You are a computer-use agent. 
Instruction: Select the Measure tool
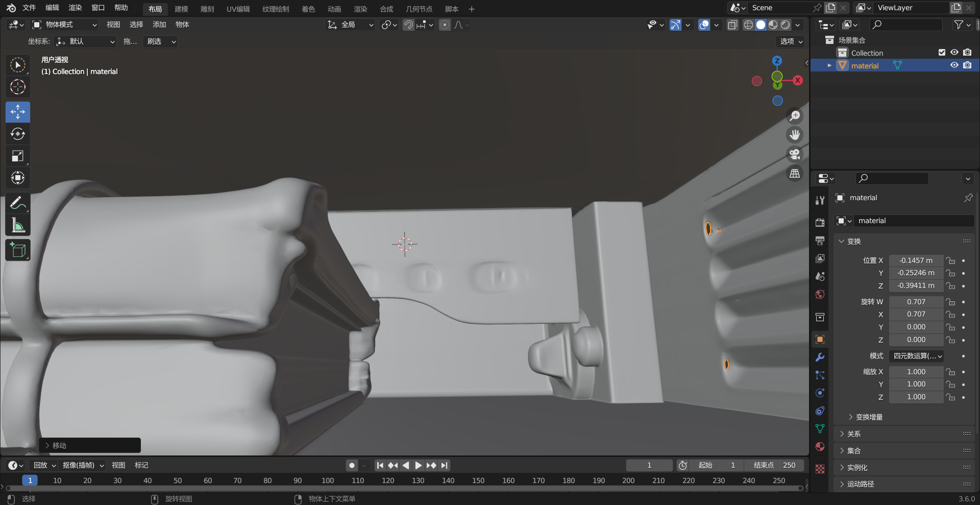18,225
